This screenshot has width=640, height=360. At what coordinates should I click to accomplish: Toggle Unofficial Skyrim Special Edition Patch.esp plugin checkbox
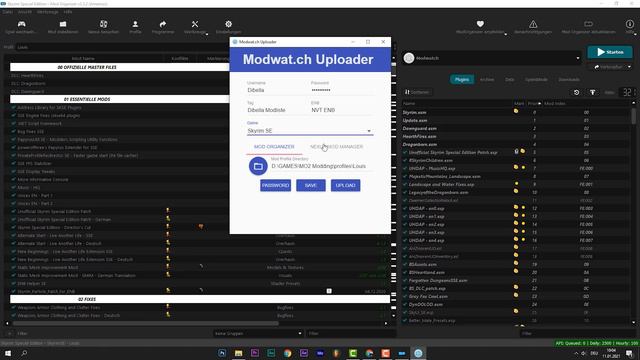405,153
